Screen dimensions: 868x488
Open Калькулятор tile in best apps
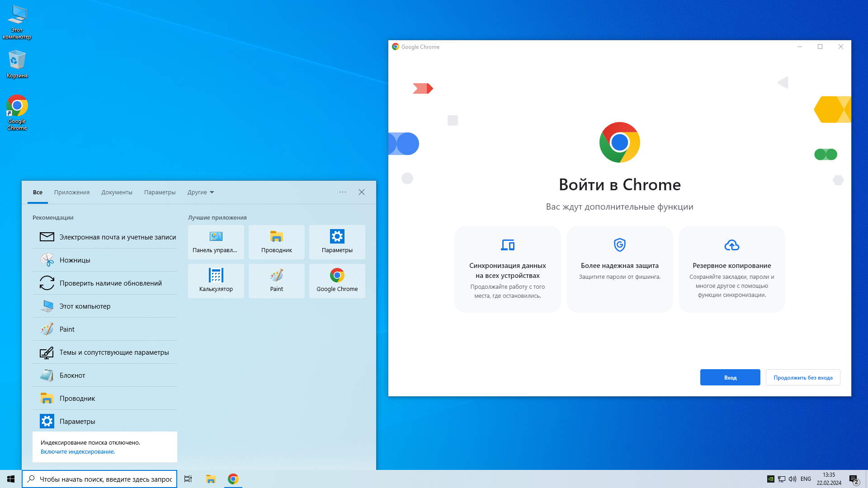tap(216, 281)
